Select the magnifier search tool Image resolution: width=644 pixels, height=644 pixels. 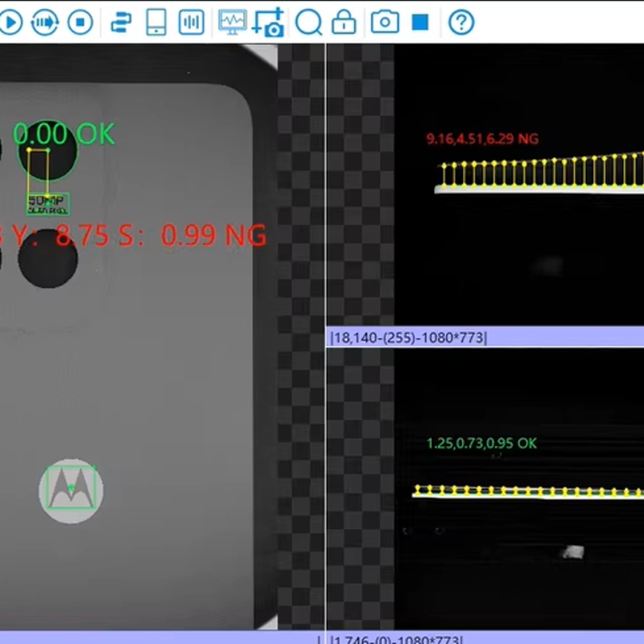308,22
